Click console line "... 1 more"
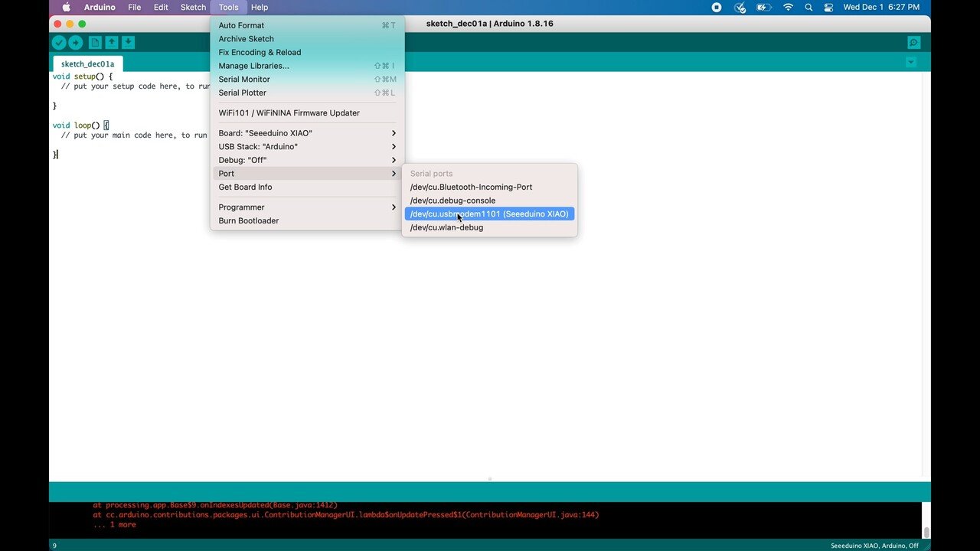980x551 pixels. click(x=114, y=525)
